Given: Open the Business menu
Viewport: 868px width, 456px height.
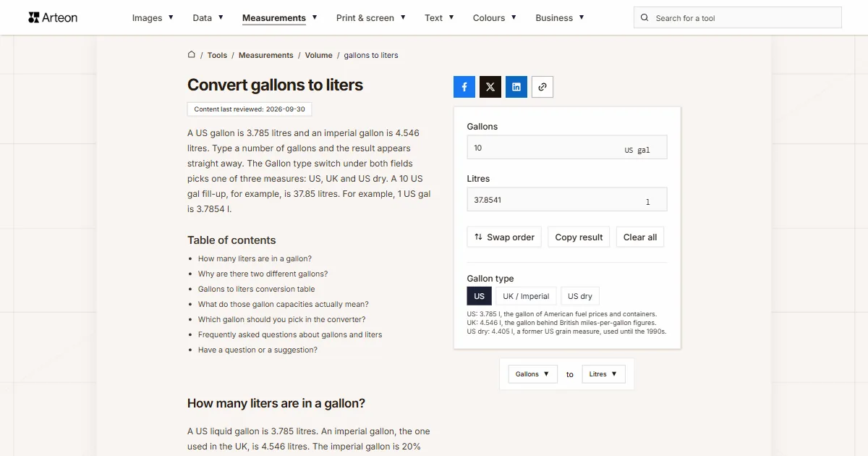Looking at the screenshot, I should pyautogui.click(x=560, y=18).
